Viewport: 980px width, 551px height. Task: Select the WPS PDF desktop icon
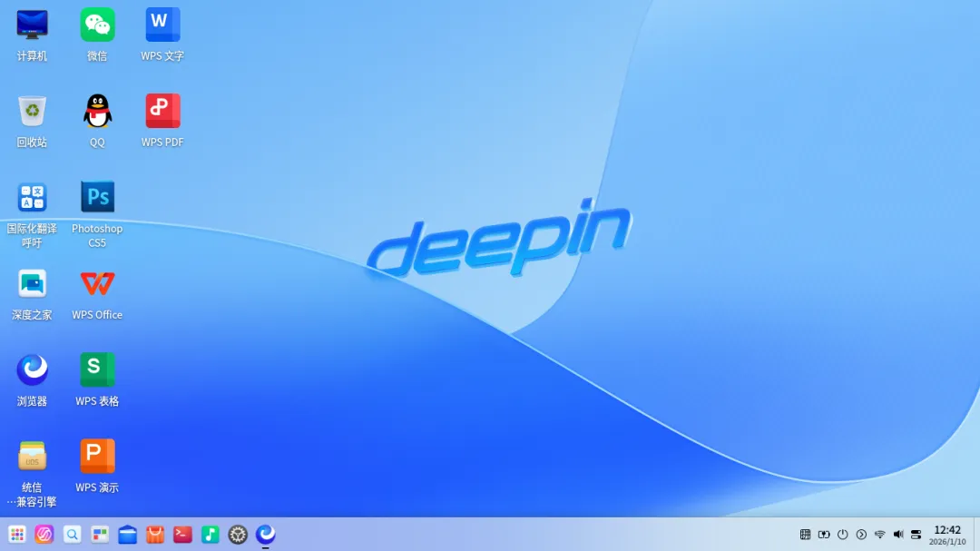162,121
